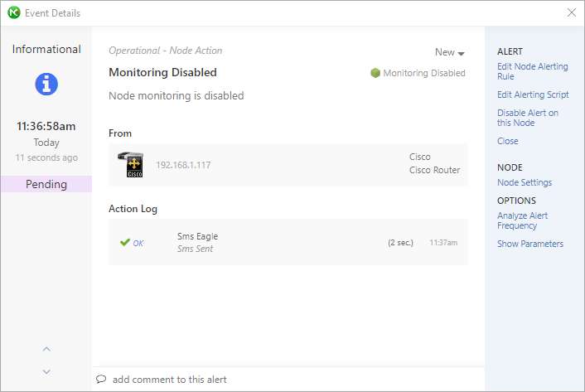Viewport: 585px width, 392px height.
Task: Go to previous event with up chevron
Action: [46, 349]
